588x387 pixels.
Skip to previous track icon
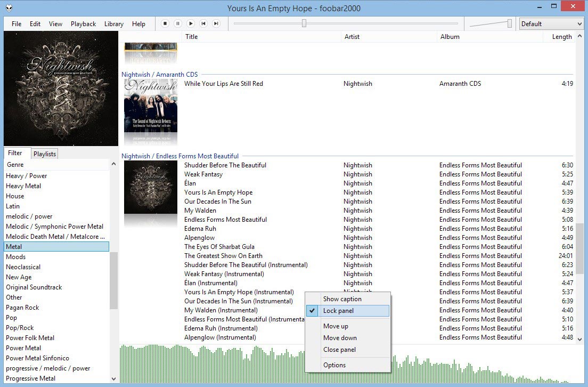coord(203,23)
